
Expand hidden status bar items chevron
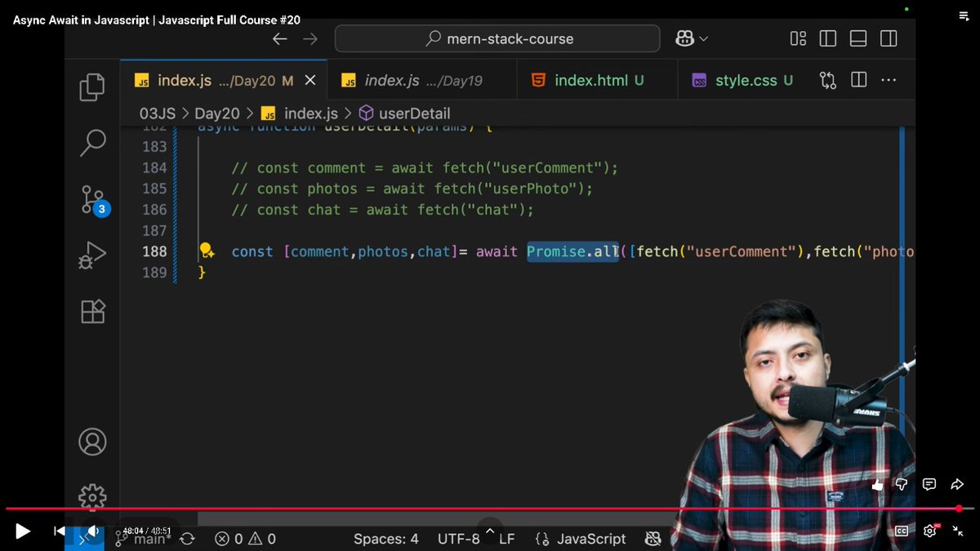pyautogui.click(x=489, y=530)
